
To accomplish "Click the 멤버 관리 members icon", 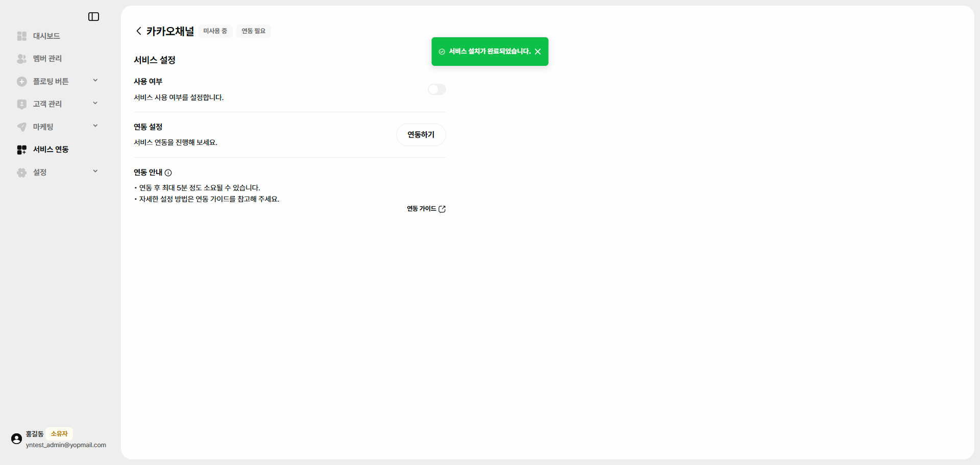I will (21, 59).
